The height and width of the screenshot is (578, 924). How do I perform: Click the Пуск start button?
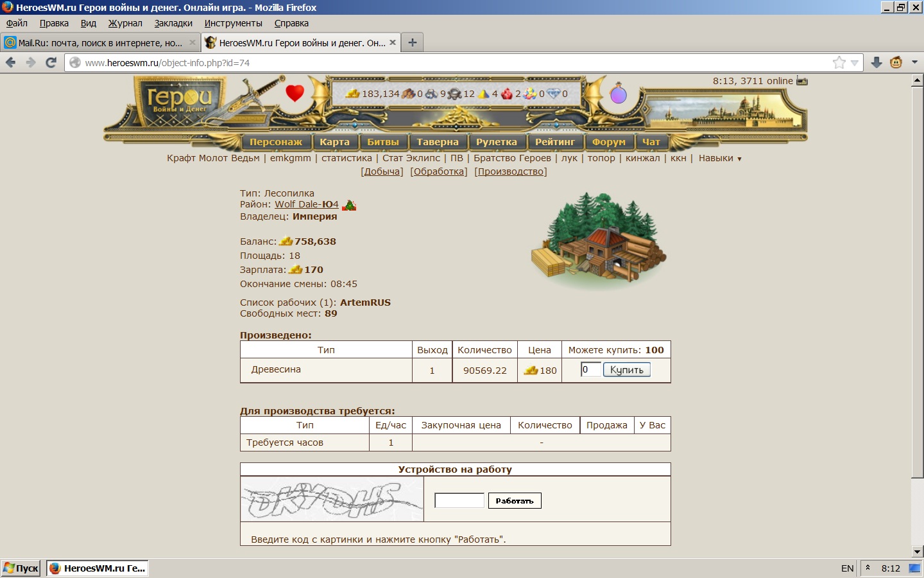coord(21,568)
